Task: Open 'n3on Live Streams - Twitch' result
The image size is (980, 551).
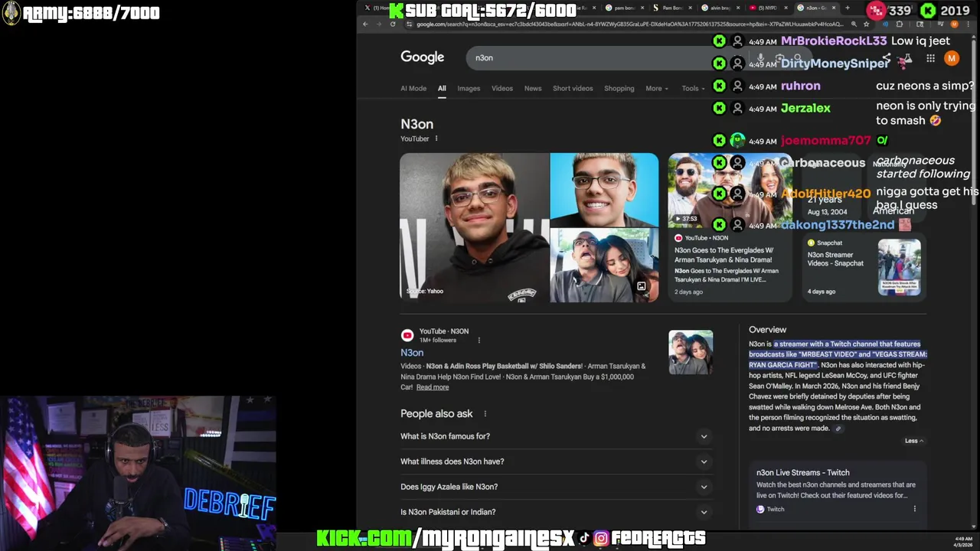Action: pyautogui.click(x=802, y=473)
